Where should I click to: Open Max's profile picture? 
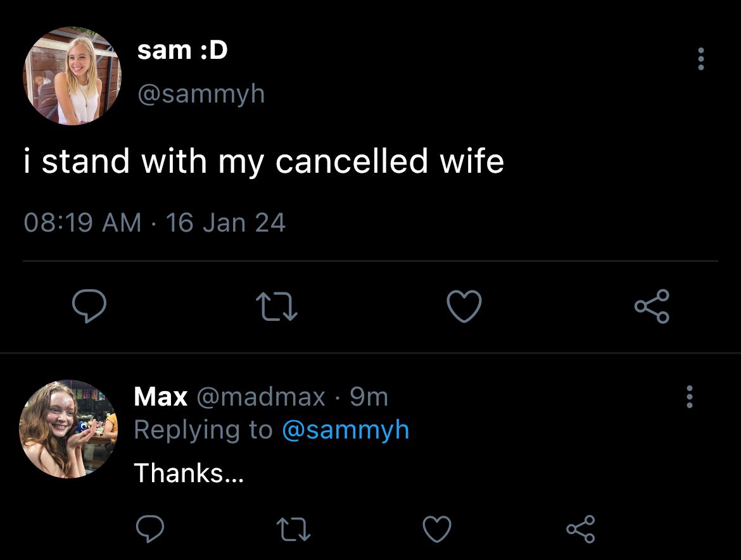point(68,429)
